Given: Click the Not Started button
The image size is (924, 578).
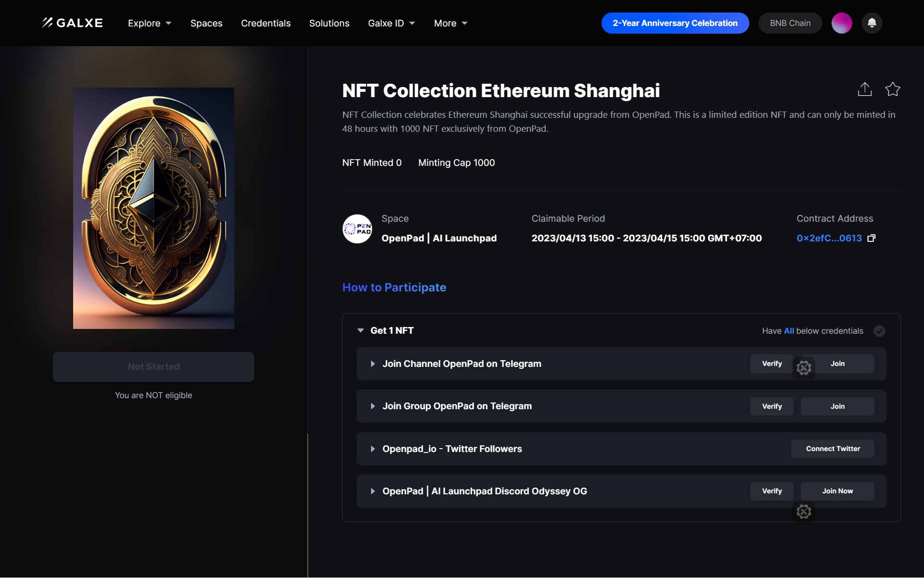Looking at the screenshot, I should tap(154, 367).
